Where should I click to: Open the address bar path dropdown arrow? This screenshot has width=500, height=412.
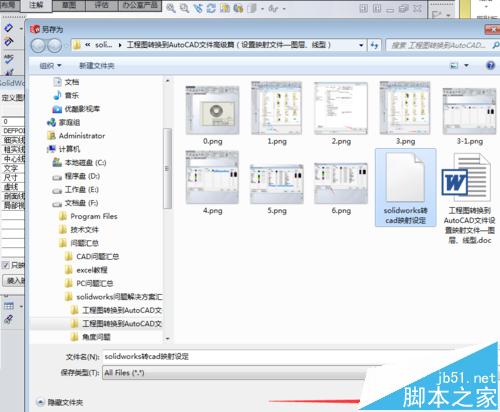point(361,45)
